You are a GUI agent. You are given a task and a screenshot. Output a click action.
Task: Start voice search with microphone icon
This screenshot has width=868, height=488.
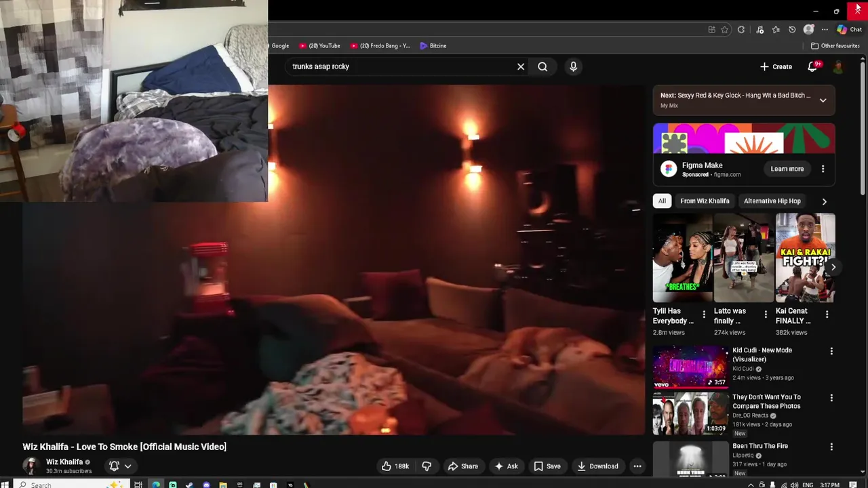[x=573, y=66]
